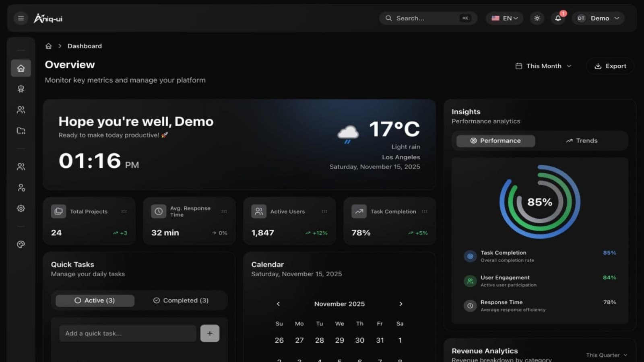Open the EN language dropdown
644x362 pixels.
coord(505,18)
